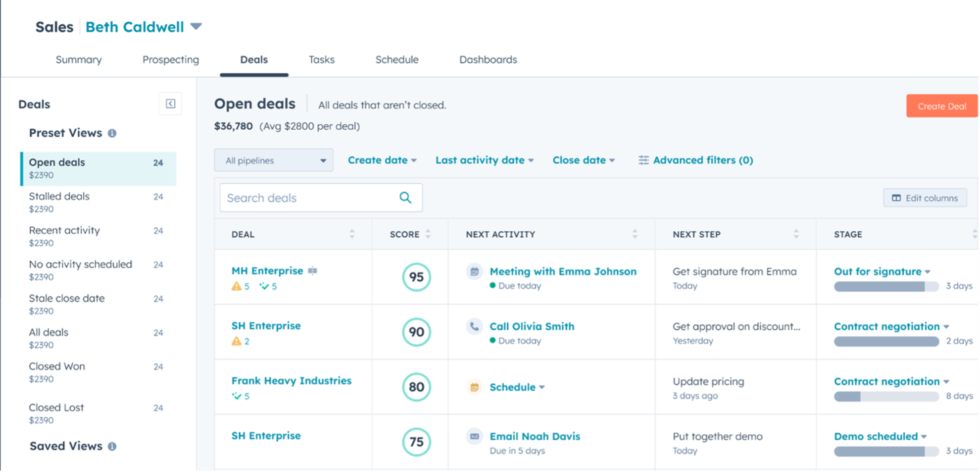Image resolution: width=980 pixels, height=472 pixels.
Task: Click Frank Heavy Industries completed-checks icon
Action: click(237, 396)
